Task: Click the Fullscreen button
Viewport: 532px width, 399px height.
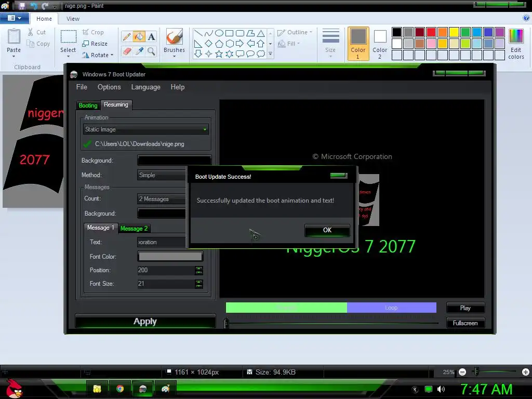Action: [x=465, y=323]
